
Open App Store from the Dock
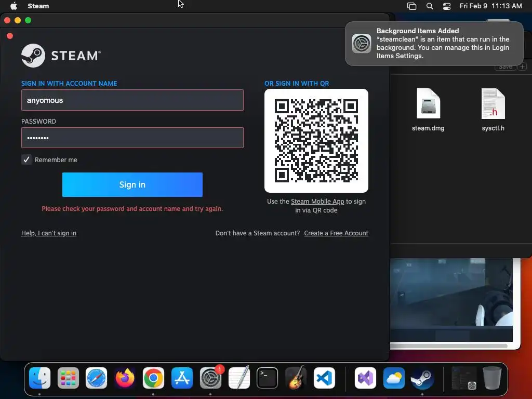pos(182,378)
